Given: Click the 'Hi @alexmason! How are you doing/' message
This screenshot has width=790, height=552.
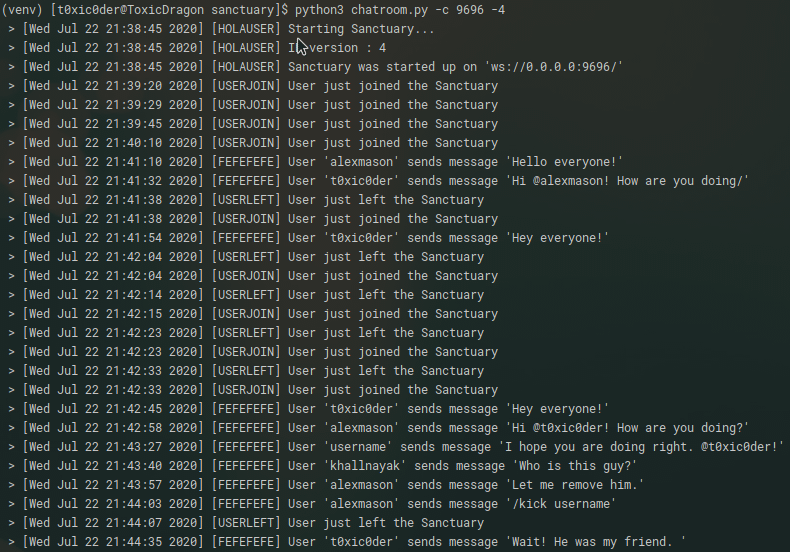Looking at the screenshot, I should coord(626,181).
